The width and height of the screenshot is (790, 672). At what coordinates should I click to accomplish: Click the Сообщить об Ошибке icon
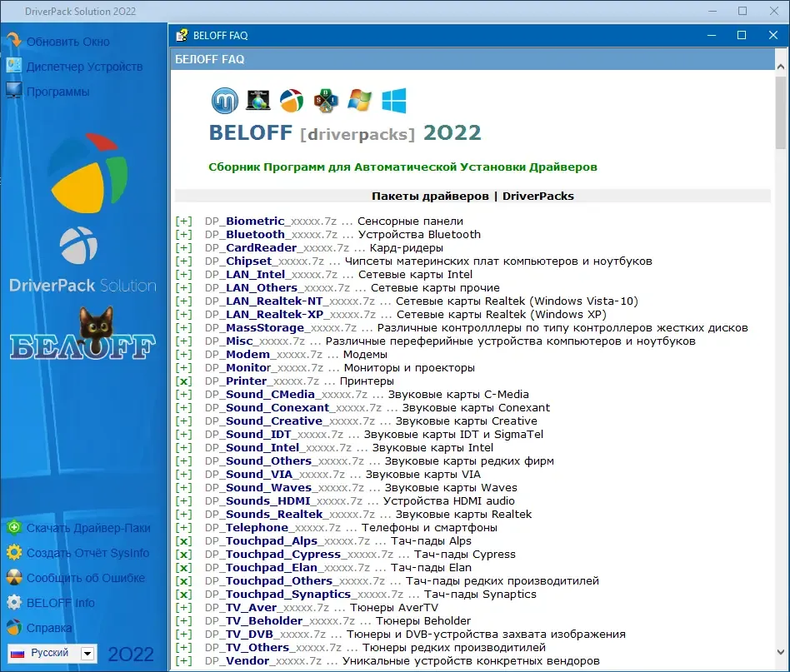[x=14, y=577]
